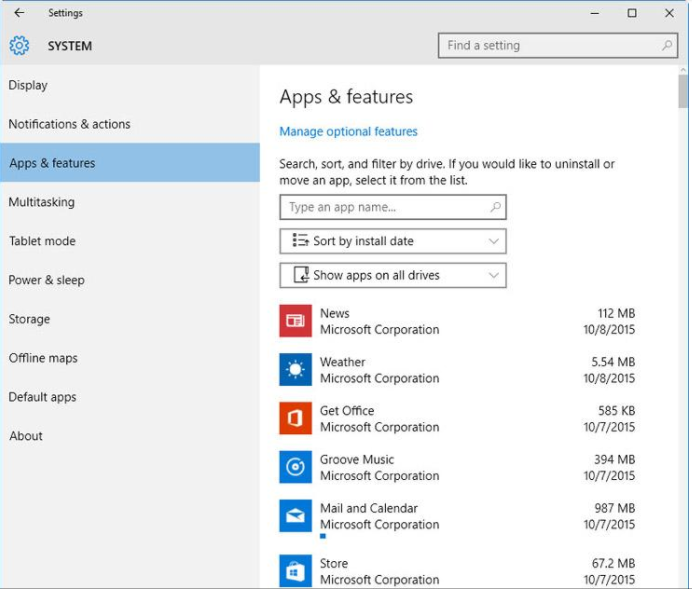Click the 67.2 MB size of Store
This screenshot has height=589, width=692.
pos(613,563)
